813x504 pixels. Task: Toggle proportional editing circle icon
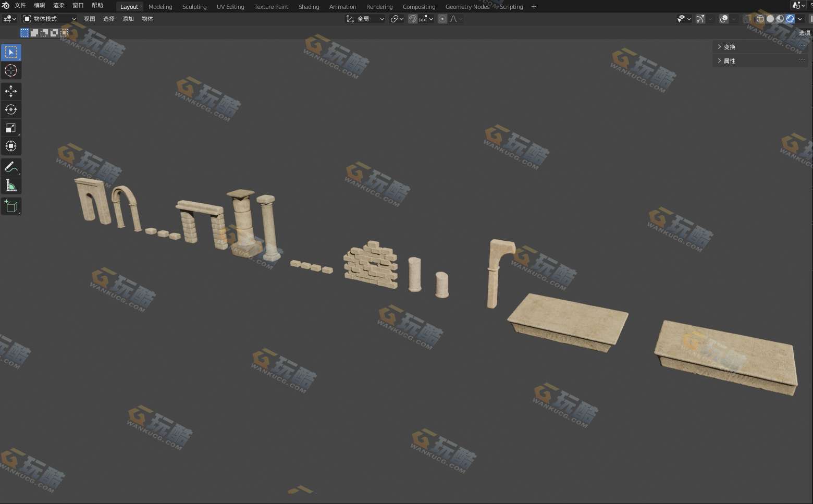tap(442, 19)
